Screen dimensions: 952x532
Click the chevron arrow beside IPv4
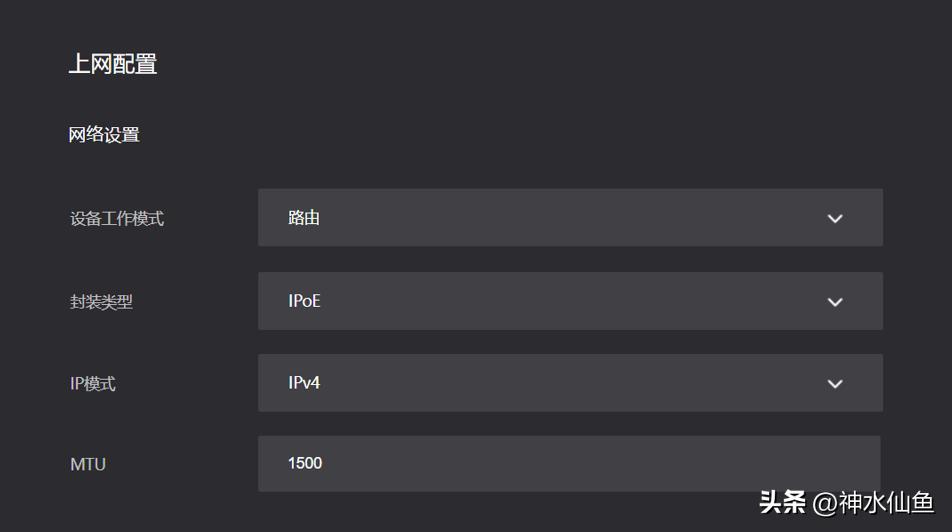pos(835,384)
